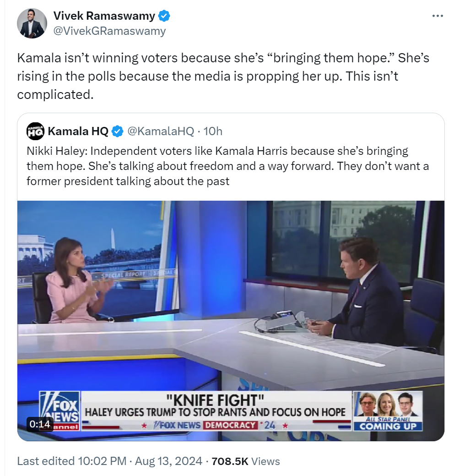Viewport: 449px width, 476px height.
Task: Open the quoted tweet's 10h timestamp
Action: click(213, 131)
